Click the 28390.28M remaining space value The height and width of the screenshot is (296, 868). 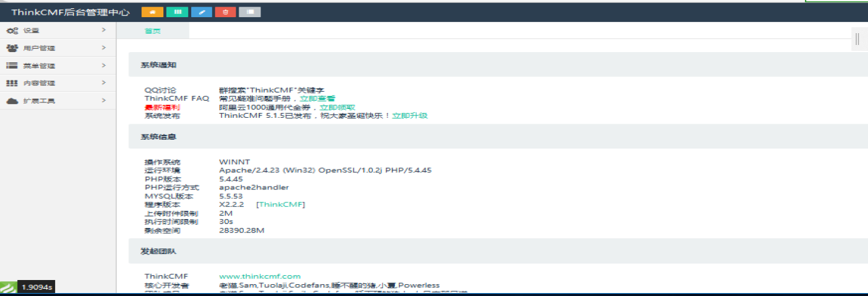[242, 230]
